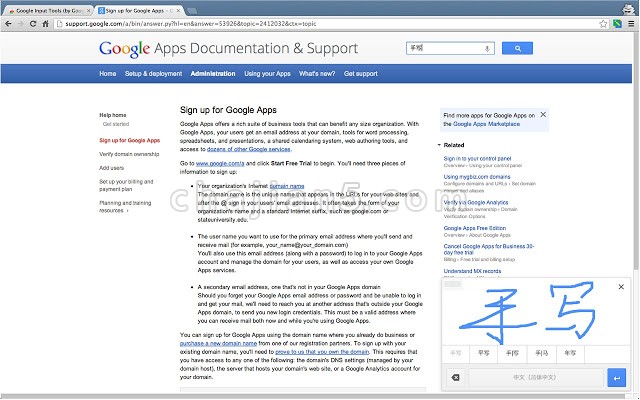Open Using mygbiz.com domains link
The width and height of the screenshot is (640, 400).
tap(477, 177)
